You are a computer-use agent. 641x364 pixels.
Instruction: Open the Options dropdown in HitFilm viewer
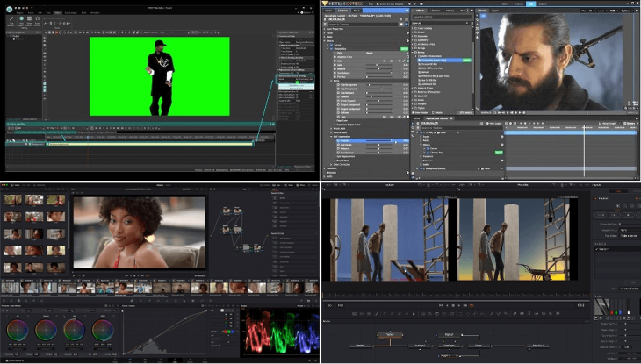click(627, 11)
